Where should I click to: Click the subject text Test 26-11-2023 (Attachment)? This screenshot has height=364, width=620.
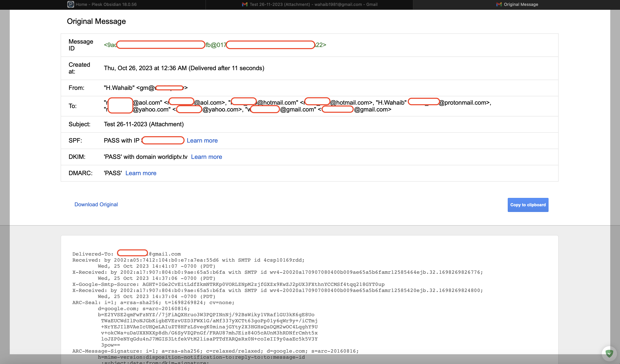pos(144,124)
